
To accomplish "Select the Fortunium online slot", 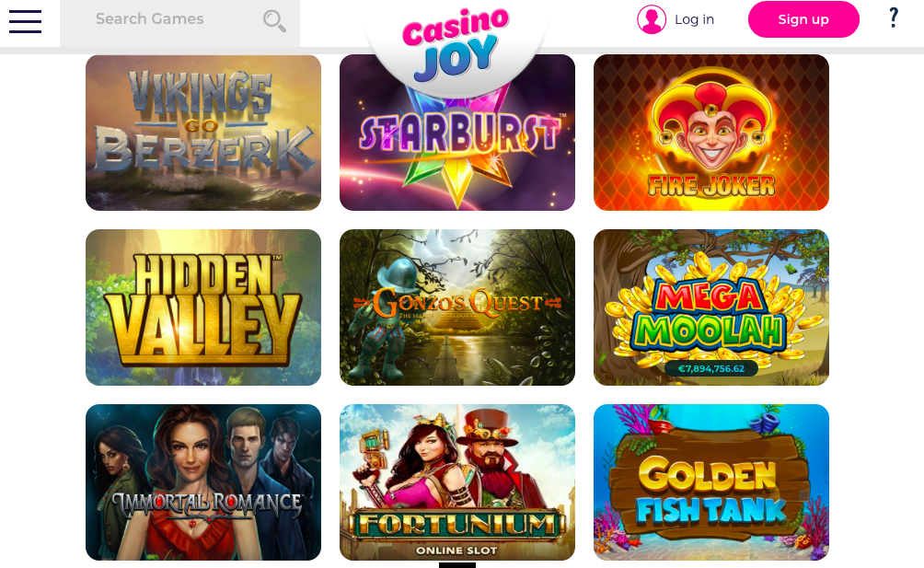I will coord(457,482).
